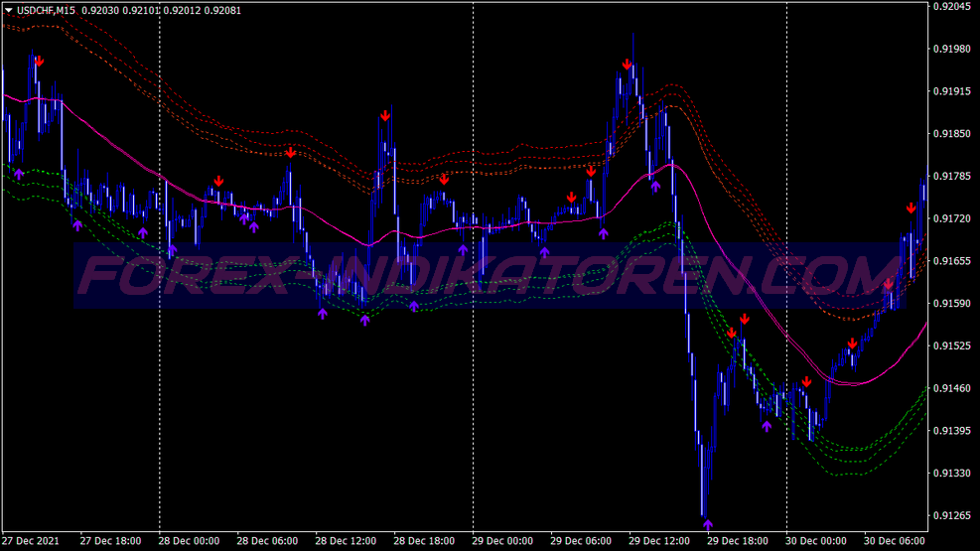980x551 pixels.
Task: Click the USDCHF,M15 symbol label
Action: click(46, 10)
